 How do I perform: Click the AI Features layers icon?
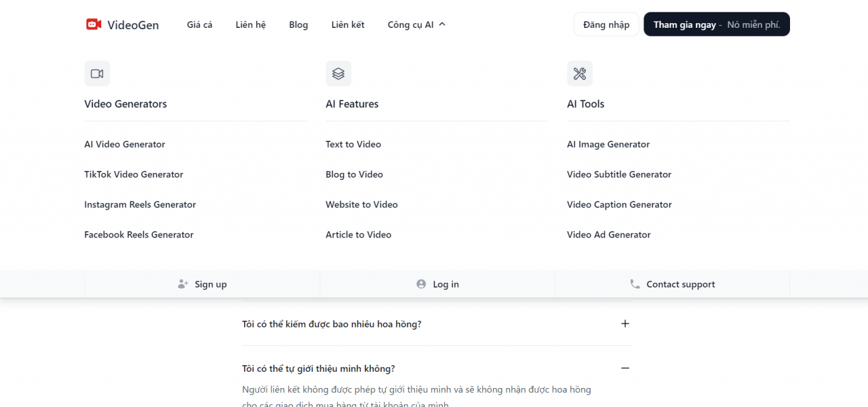tap(338, 74)
